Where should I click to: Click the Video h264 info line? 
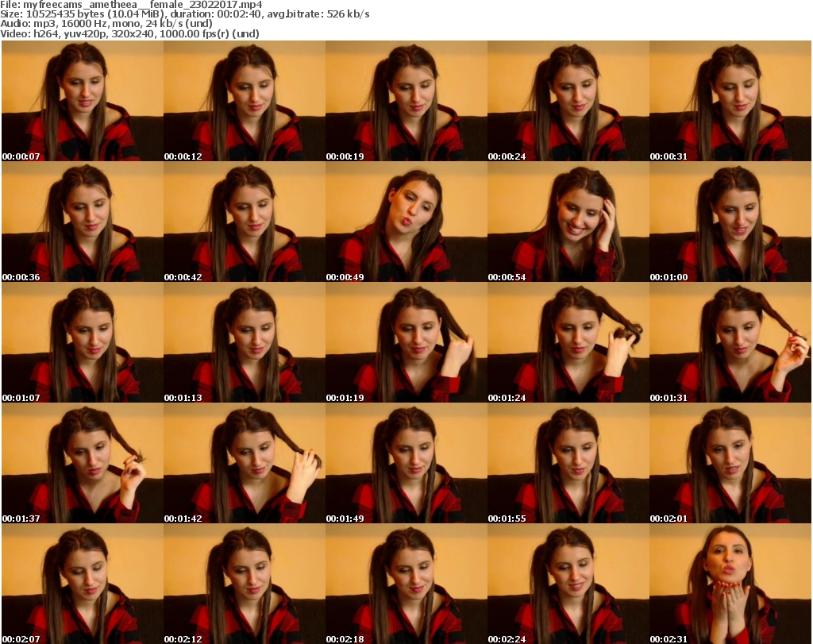pyautogui.click(x=129, y=33)
